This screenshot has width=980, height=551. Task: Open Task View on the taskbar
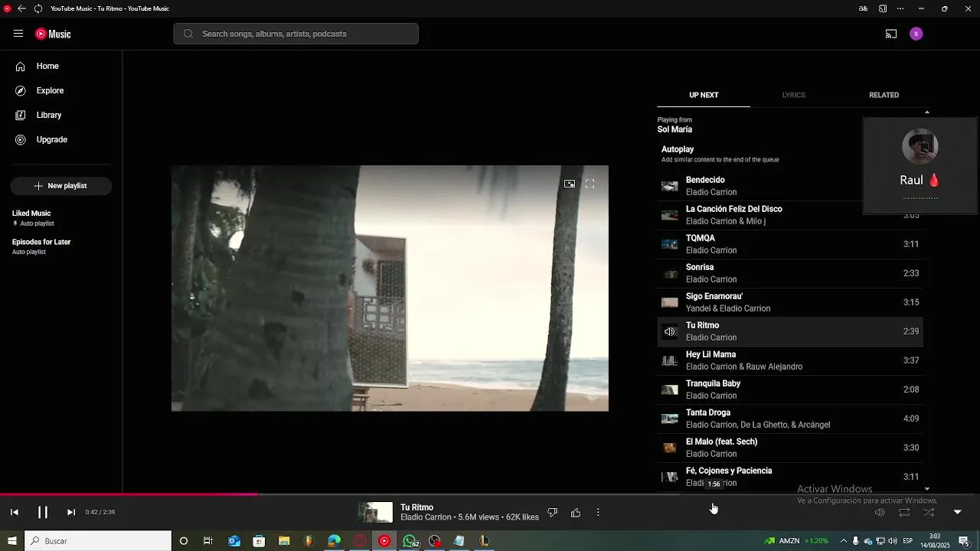tap(208, 541)
